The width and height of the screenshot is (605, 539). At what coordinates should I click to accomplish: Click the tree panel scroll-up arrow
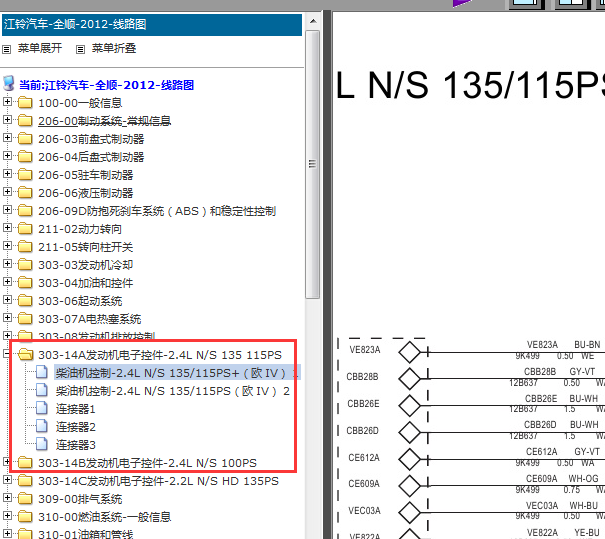pyautogui.click(x=313, y=21)
